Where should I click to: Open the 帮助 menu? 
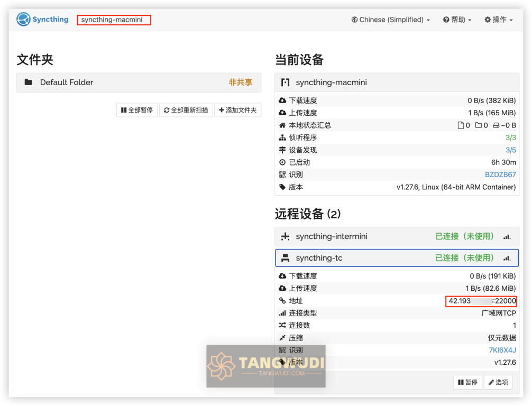tap(457, 20)
